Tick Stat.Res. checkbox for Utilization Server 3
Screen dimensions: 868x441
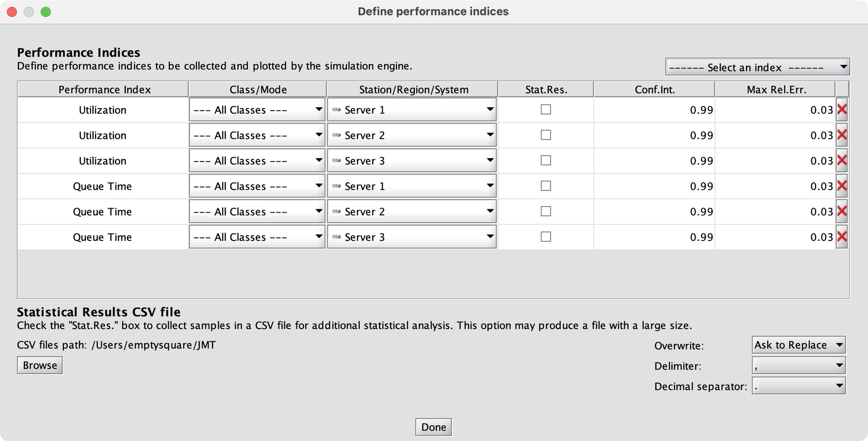pyautogui.click(x=546, y=161)
